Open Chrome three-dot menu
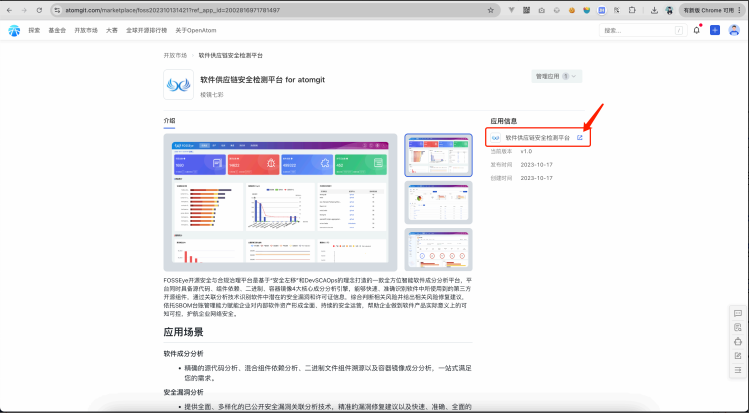749x413 pixels. [x=740, y=10]
